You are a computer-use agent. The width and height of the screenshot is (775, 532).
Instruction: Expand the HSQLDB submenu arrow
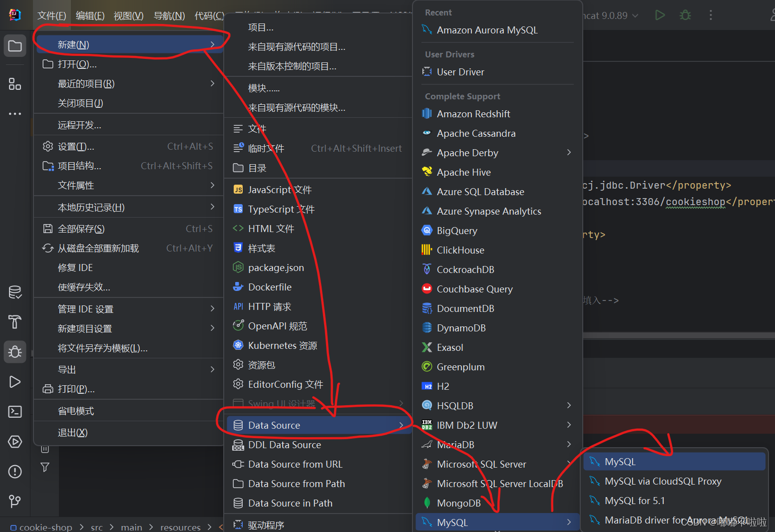(569, 405)
